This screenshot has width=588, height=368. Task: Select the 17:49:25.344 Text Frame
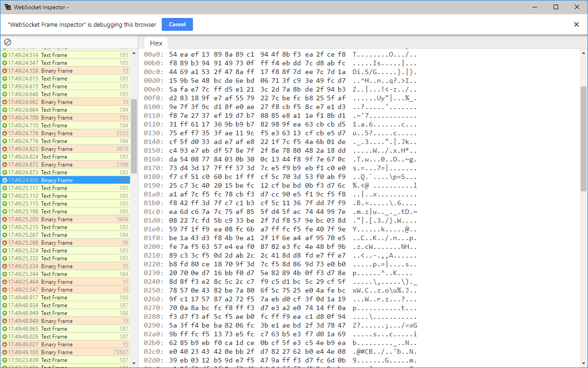coord(65,274)
